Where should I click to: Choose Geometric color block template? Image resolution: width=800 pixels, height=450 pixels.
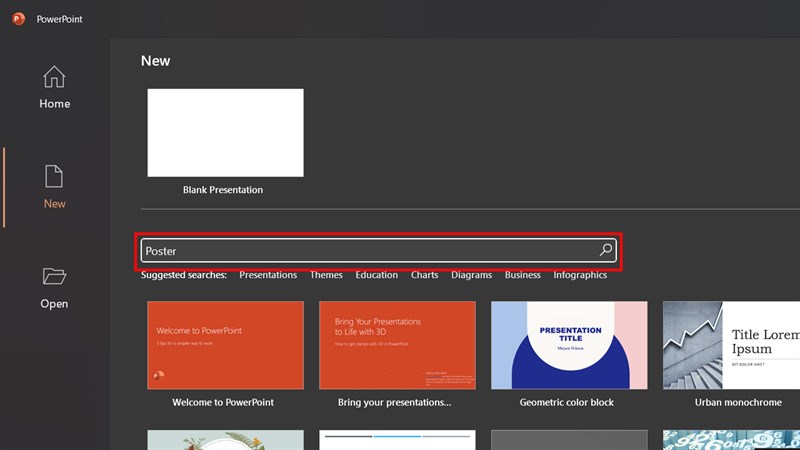(x=569, y=345)
